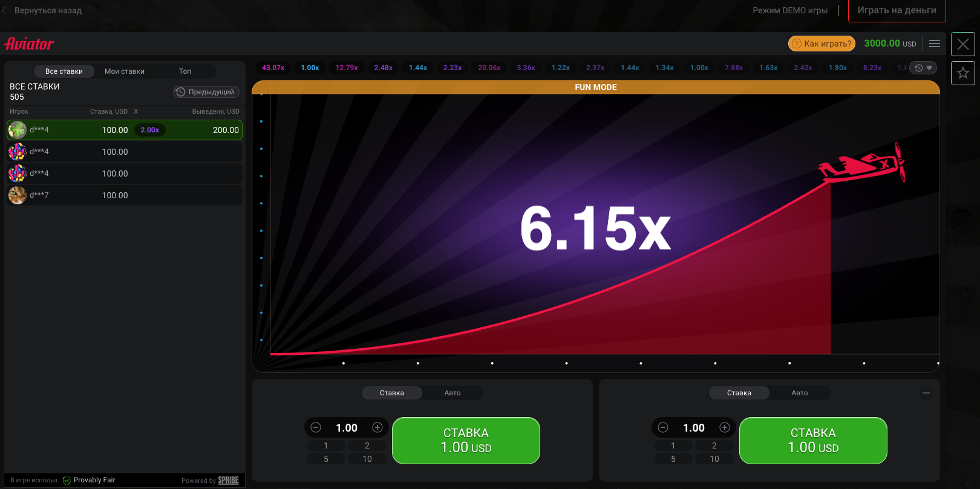Open the Мои ставки tab
Viewport: 980px width, 489px height.
point(124,71)
